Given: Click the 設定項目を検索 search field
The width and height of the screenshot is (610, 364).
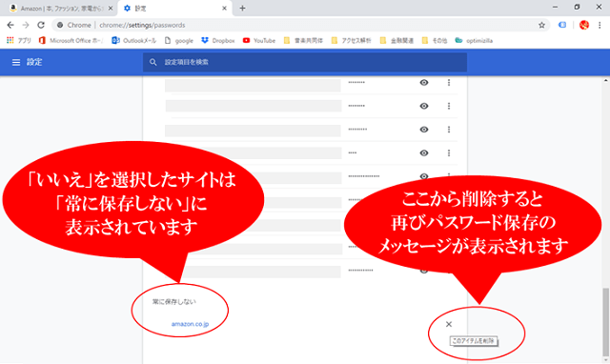Looking at the screenshot, I should point(305,62).
